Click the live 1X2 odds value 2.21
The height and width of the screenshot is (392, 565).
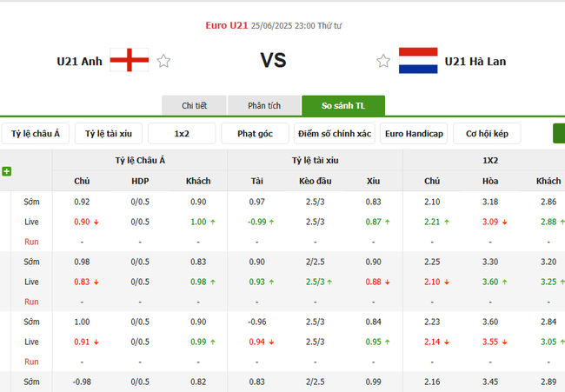[x=432, y=222]
